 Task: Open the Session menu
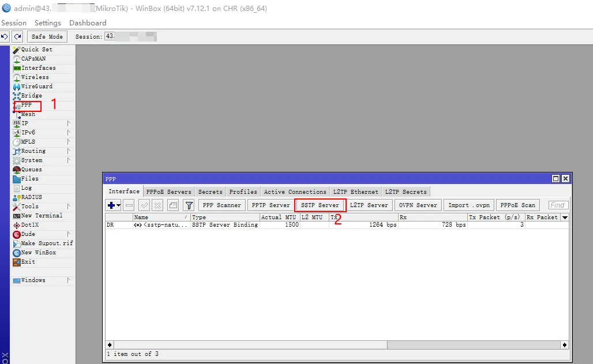coord(14,22)
